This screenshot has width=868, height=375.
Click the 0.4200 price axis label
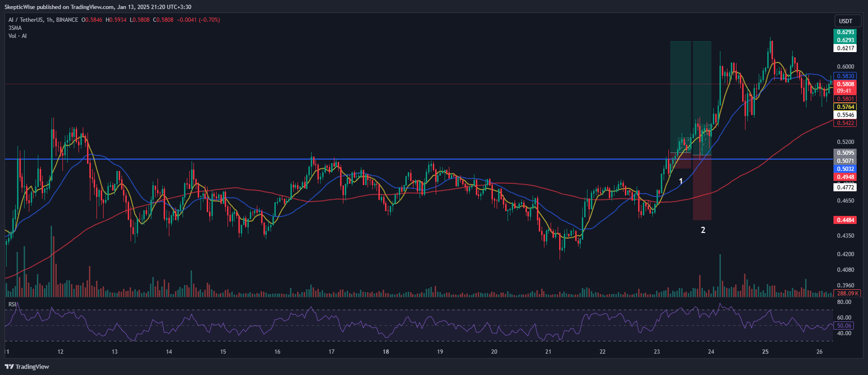tap(845, 254)
